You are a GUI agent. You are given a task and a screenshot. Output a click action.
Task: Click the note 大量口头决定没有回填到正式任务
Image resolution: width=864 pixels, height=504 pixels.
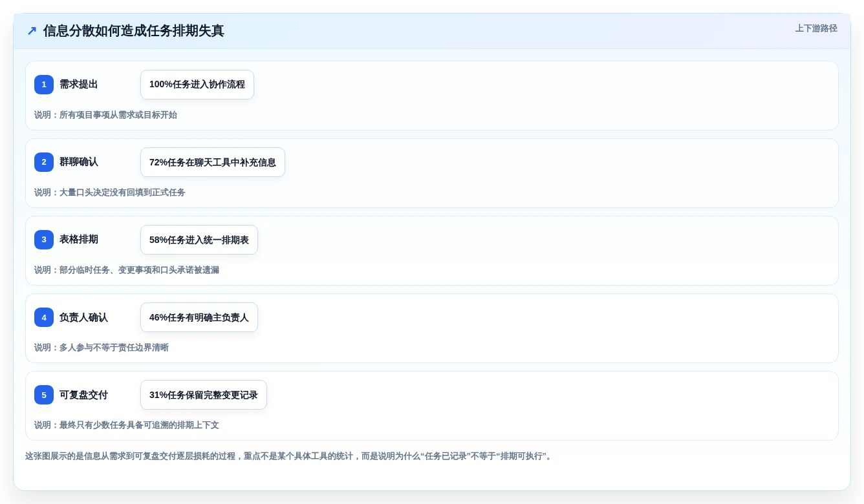pos(110,193)
